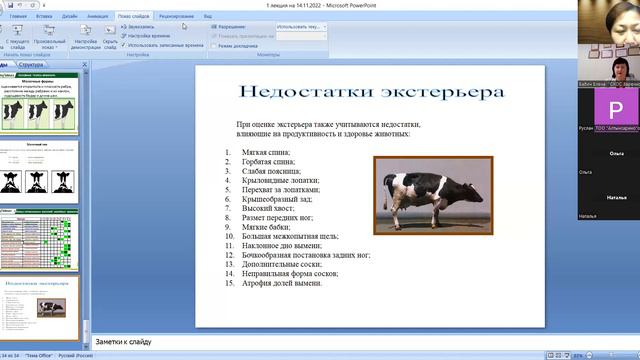Click the Save icon in quick access toolbar
The width and height of the screenshot is (640, 360).
[11, 5]
